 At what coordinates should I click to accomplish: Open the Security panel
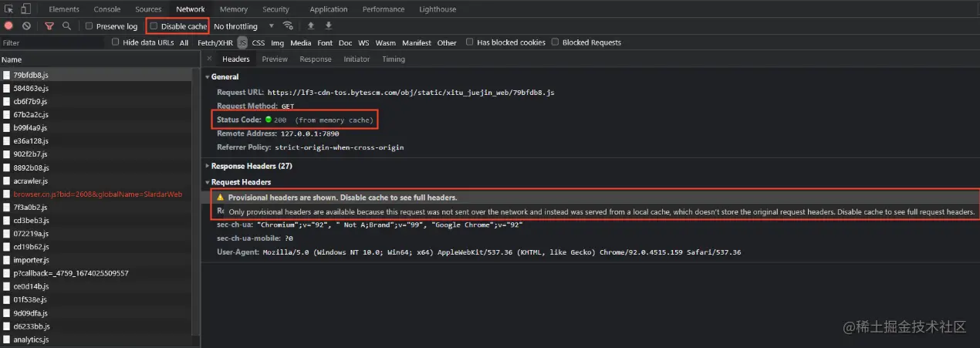point(275,9)
